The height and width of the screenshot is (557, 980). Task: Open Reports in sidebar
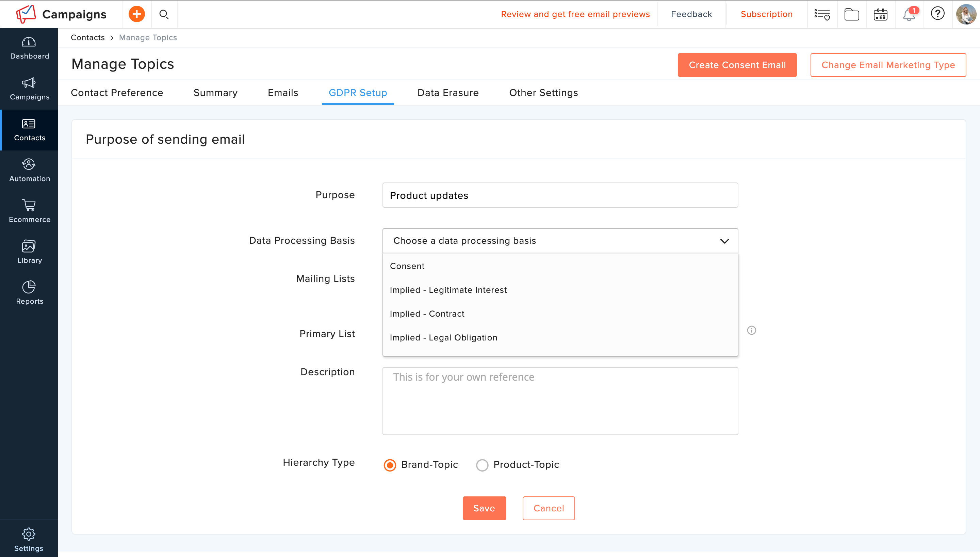[x=29, y=293]
